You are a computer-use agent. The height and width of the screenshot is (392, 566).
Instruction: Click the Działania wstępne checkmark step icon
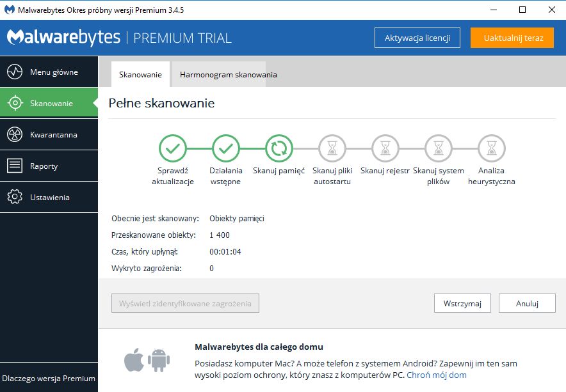225,148
